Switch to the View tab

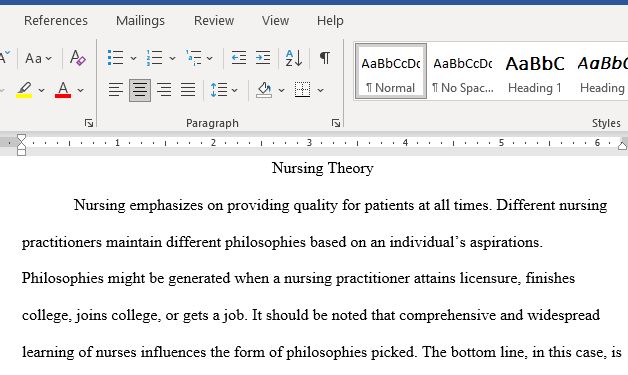point(275,20)
